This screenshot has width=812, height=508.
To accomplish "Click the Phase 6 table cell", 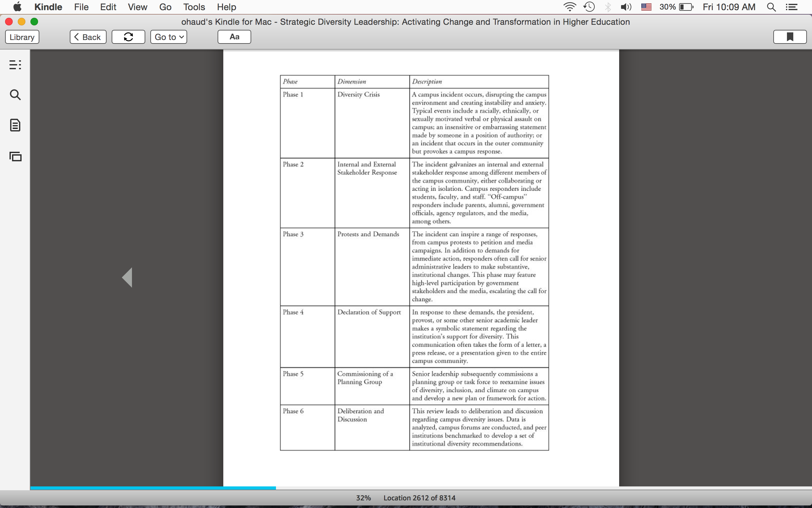I will [x=307, y=427].
